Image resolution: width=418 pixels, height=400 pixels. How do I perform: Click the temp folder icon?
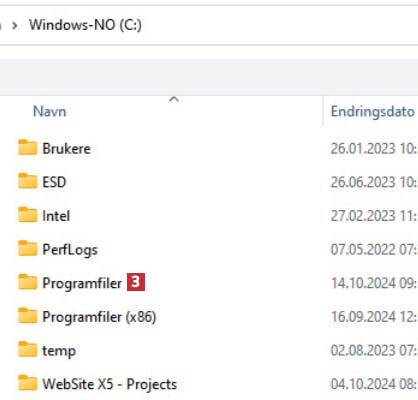(x=27, y=349)
